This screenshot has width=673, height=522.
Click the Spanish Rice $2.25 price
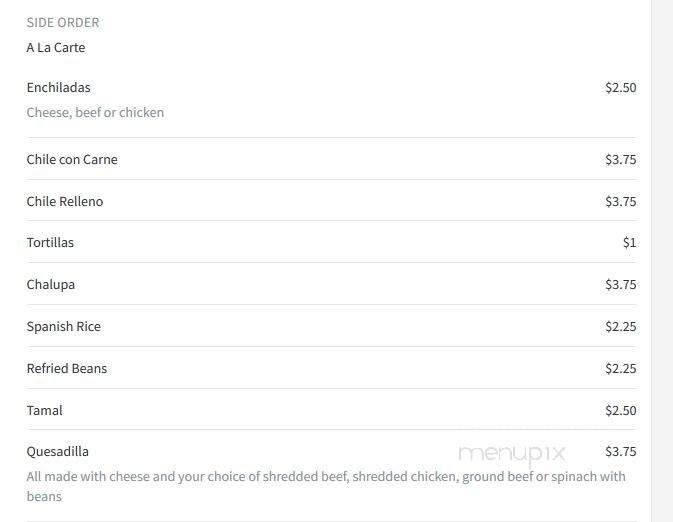[x=621, y=326]
